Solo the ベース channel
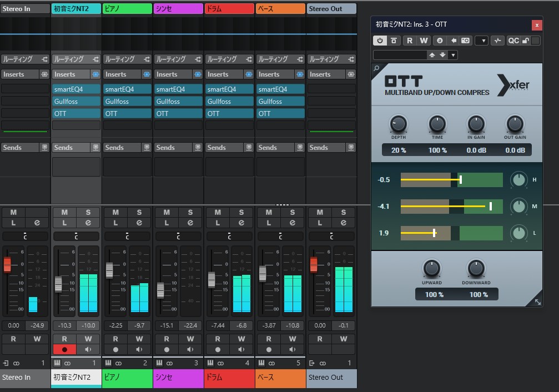This screenshot has width=559, height=392. click(293, 213)
